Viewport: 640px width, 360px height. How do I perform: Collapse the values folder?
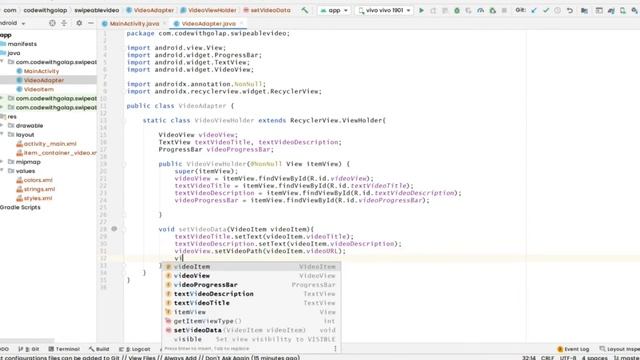pyautogui.click(x=2, y=171)
